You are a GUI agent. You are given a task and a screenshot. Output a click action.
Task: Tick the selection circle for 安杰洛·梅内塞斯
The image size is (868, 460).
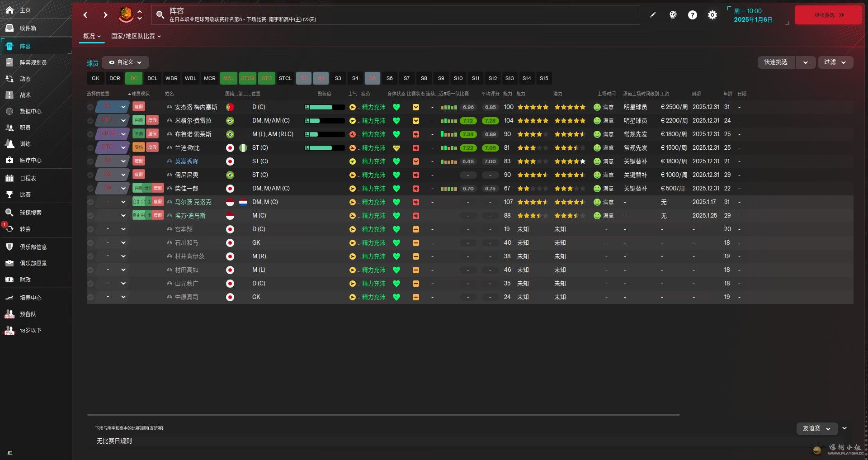coord(90,107)
